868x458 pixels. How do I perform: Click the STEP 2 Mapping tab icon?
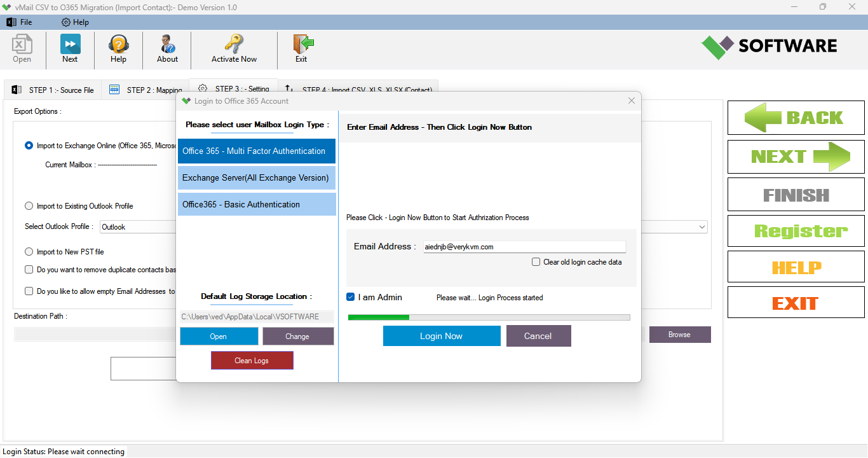pyautogui.click(x=114, y=90)
